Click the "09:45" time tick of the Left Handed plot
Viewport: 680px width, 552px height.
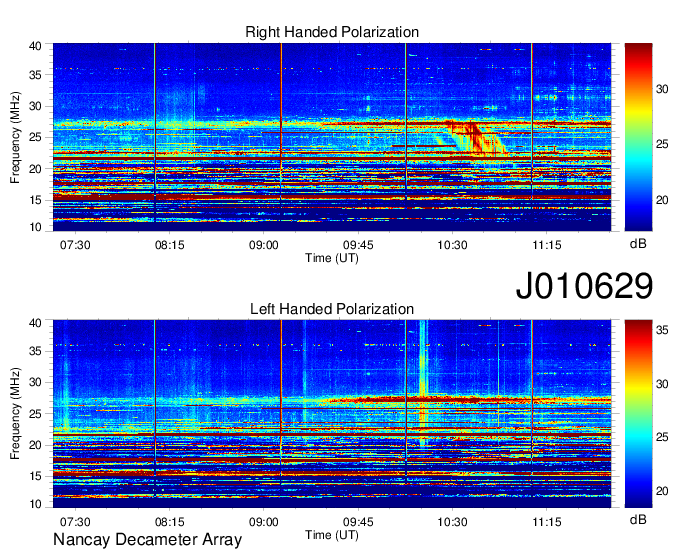point(358,522)
